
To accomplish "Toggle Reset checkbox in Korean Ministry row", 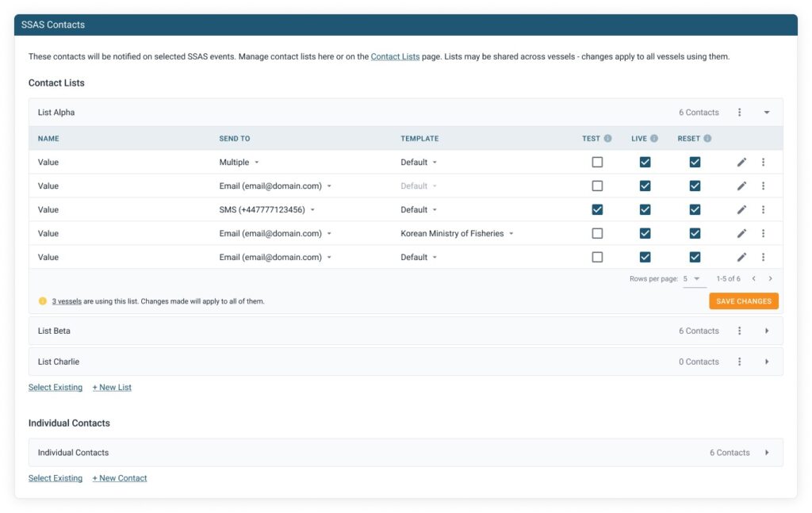I will pos(695,234).
